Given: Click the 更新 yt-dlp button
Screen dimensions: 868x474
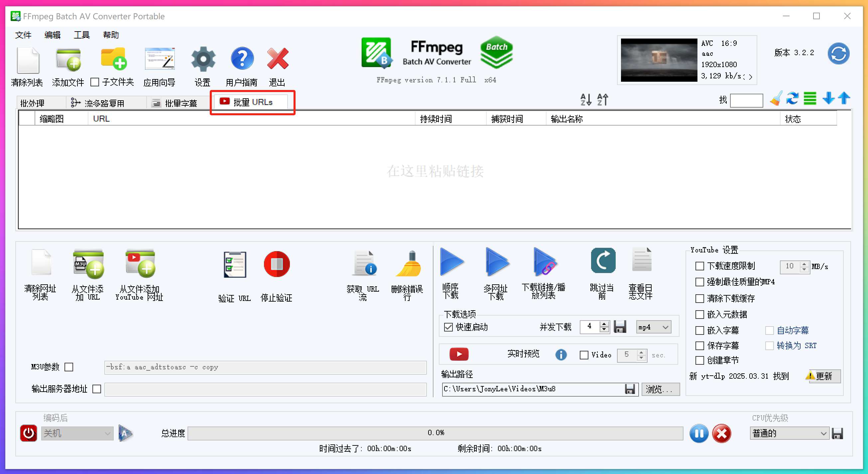Looking at the screenshot, I should click(x=823, y=376).
